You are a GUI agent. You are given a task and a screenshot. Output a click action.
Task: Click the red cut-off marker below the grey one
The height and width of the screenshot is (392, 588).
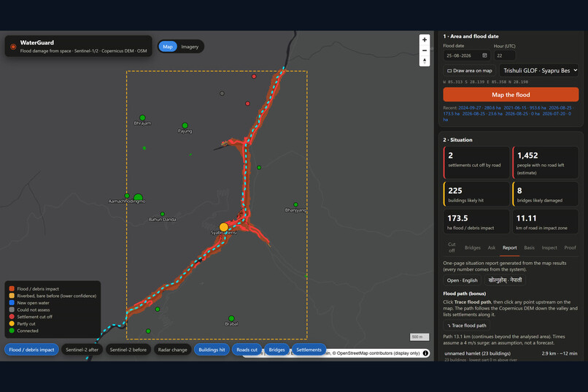click(x=247, y=103)
